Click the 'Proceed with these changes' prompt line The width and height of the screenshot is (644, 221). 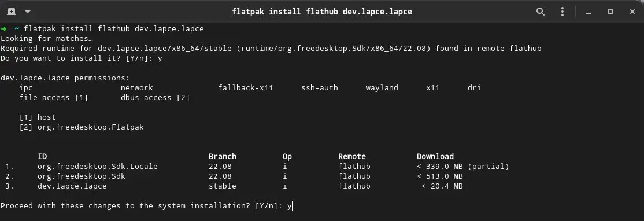(x=147, y=206)
